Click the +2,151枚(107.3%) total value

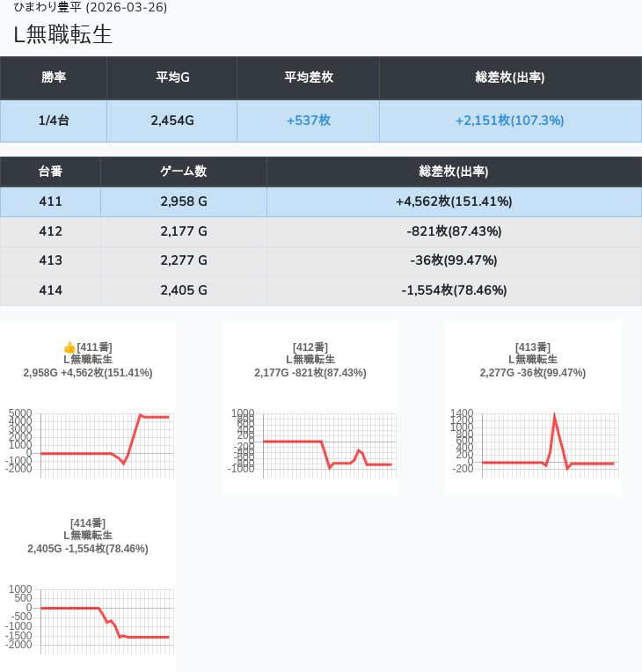[509, 121]
